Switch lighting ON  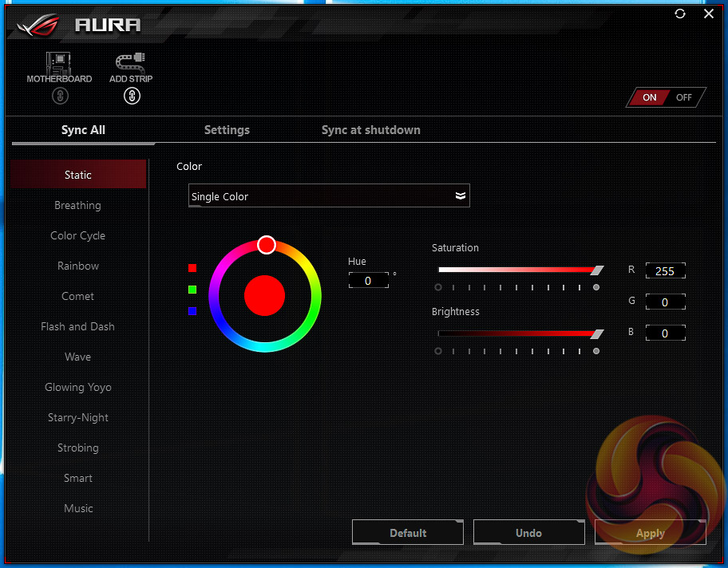[x=649, y=97]
